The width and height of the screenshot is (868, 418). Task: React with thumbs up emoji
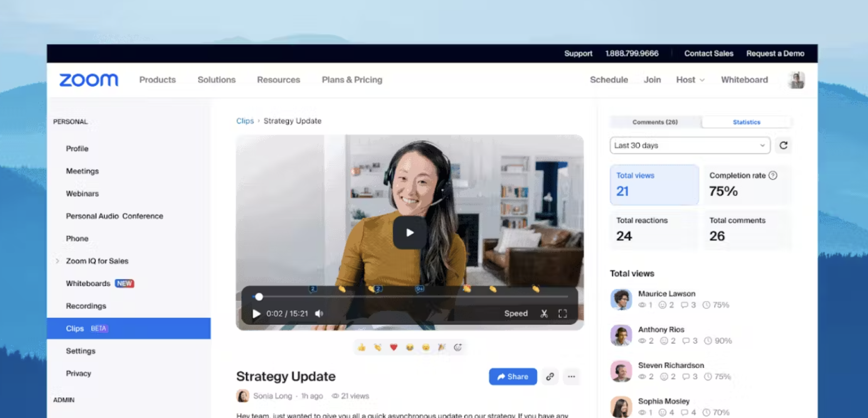point(362,347)
